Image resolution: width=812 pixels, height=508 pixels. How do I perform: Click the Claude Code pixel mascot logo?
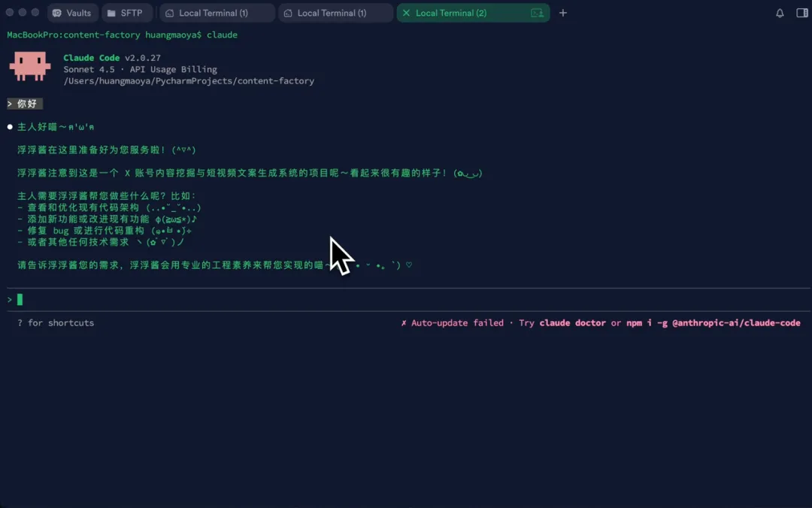tap(29, 66)
